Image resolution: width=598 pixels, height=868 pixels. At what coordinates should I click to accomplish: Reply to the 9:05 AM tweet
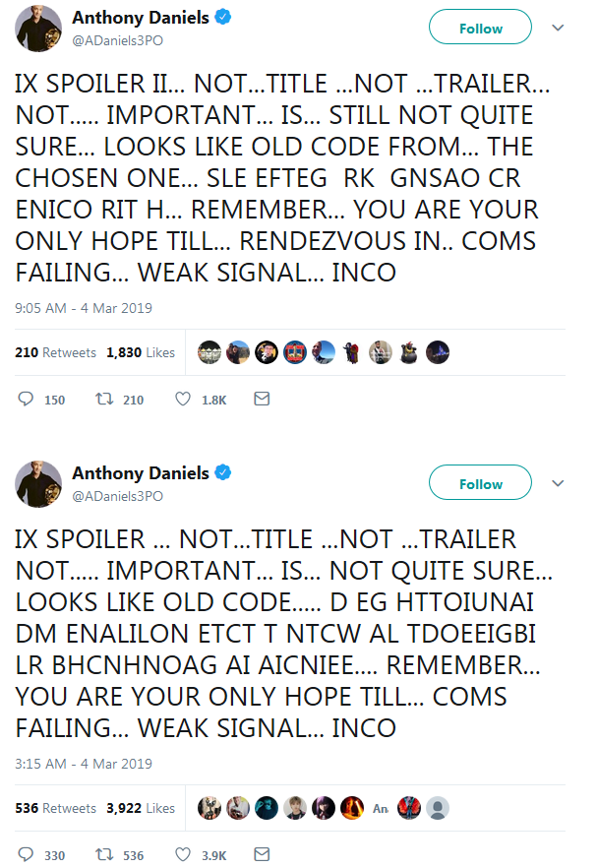26,400
